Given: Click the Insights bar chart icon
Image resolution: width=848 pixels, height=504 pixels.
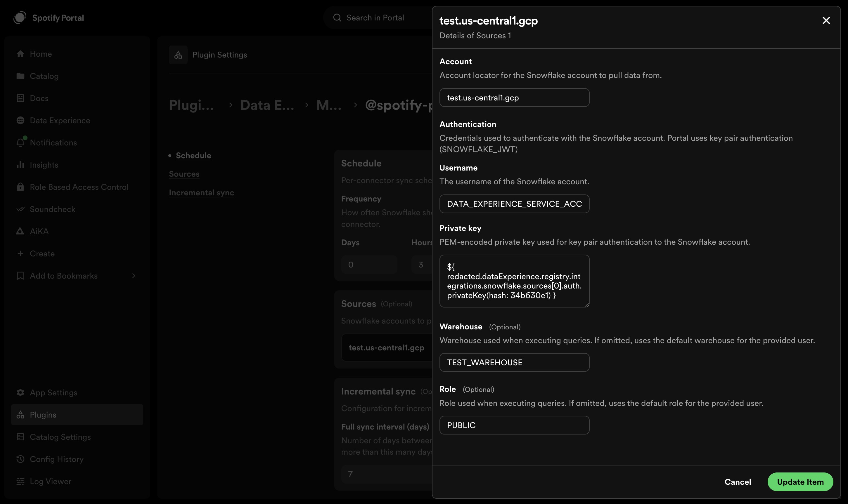Looking at the screenshot, I should (20, 165).
